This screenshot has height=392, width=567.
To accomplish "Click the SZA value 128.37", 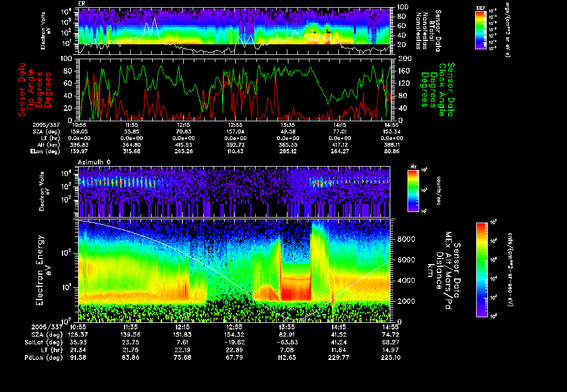I will point(79,335).
